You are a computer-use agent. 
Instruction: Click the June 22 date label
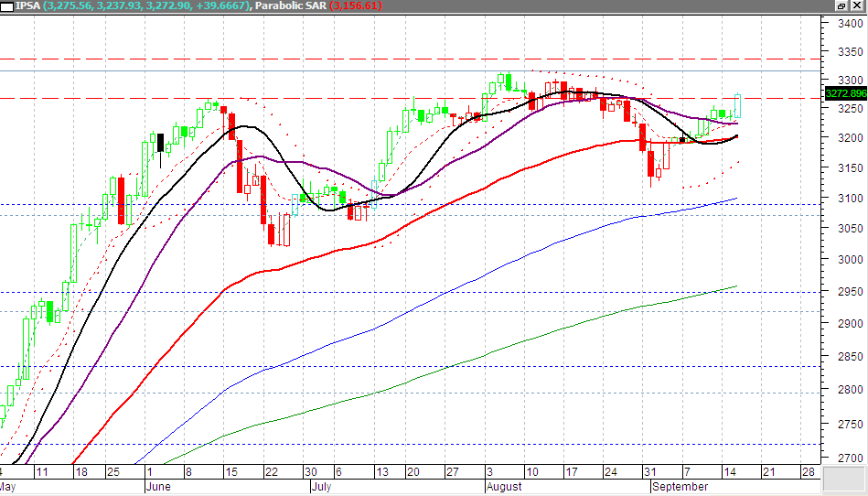(272, 472)
